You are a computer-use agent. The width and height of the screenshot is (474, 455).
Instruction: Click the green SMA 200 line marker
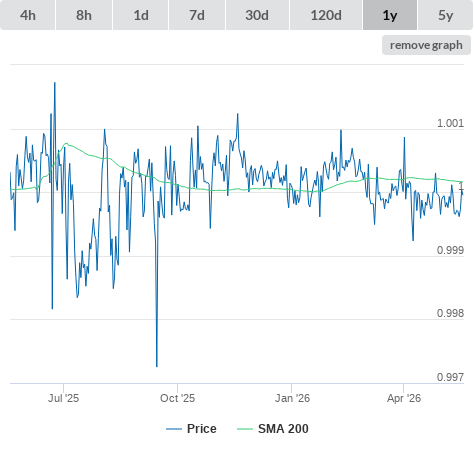245,429
